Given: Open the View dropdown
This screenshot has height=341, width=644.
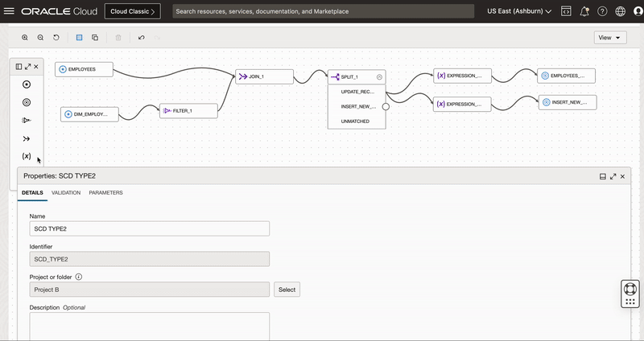Looking at the screenshot, I should point(610,37).
